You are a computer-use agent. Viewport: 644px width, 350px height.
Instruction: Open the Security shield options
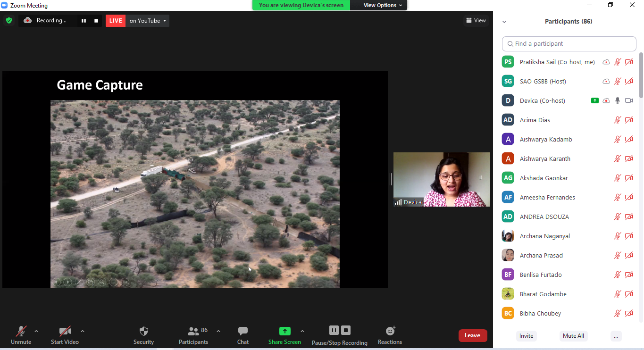(x=144, y=335)
